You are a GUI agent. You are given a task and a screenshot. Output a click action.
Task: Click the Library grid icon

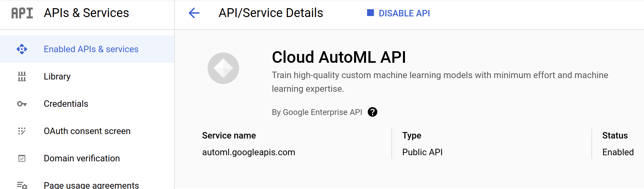click(22, 76)
